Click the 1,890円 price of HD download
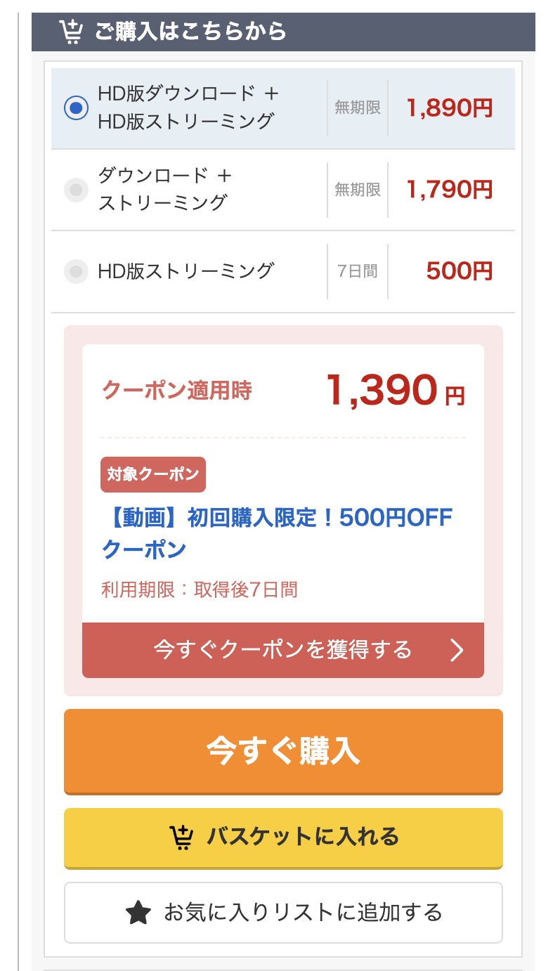Image resolution: width=560 pixels, height=971 pixels. click(x=449, y=108)
